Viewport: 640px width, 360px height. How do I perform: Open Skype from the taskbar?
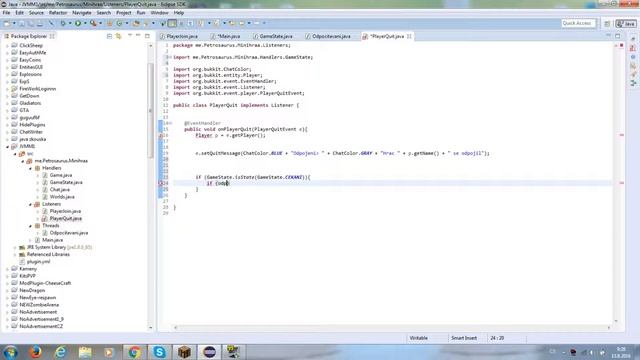(159, 352)
